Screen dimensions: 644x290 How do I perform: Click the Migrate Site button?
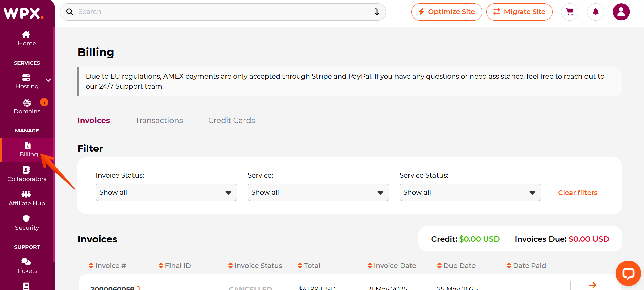point(519,12)
